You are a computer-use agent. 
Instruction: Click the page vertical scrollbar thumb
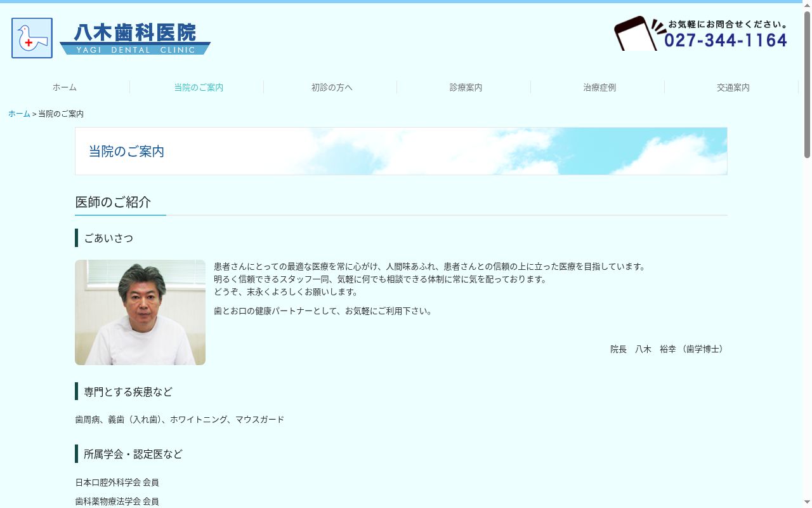807,84
